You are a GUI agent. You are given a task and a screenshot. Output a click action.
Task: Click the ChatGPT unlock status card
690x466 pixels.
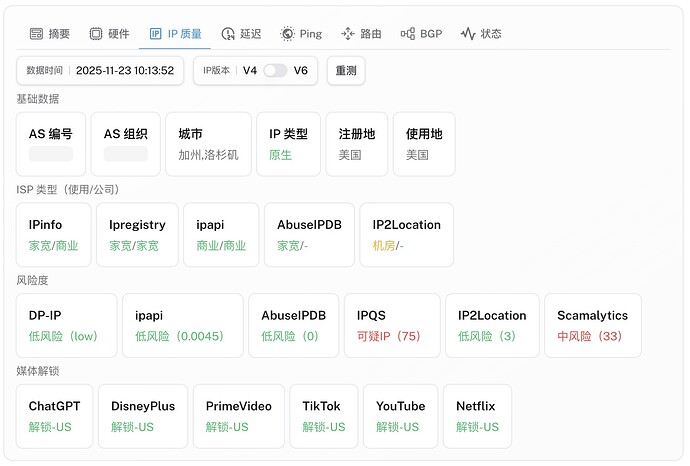click(x=55, y=416)
